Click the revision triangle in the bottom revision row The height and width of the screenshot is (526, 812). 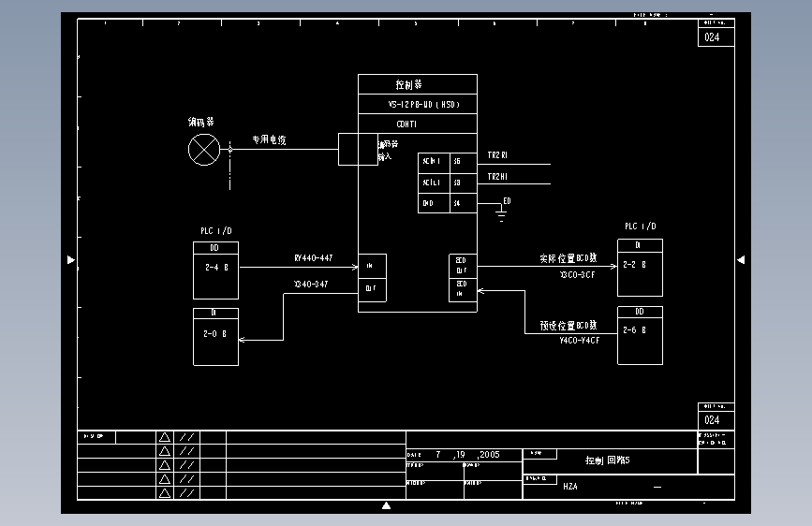[x=165, y=493]
